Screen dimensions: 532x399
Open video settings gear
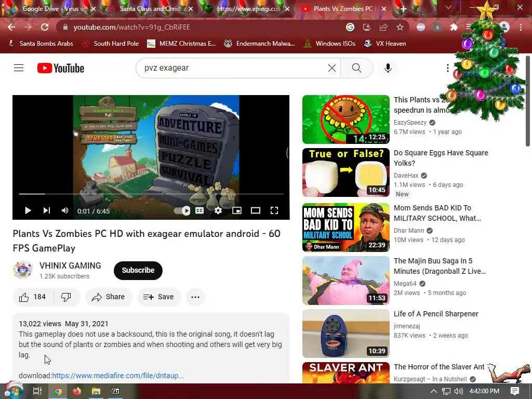[x=218, y=211]
